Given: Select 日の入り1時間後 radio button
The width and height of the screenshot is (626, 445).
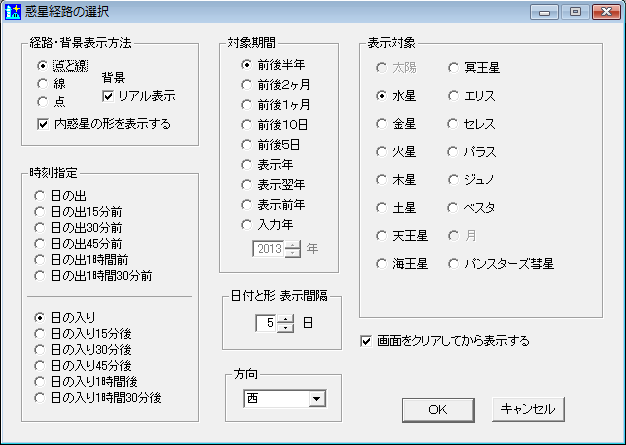Looking at the screenshot, I should pyautogui.click(x=39, y=381).
